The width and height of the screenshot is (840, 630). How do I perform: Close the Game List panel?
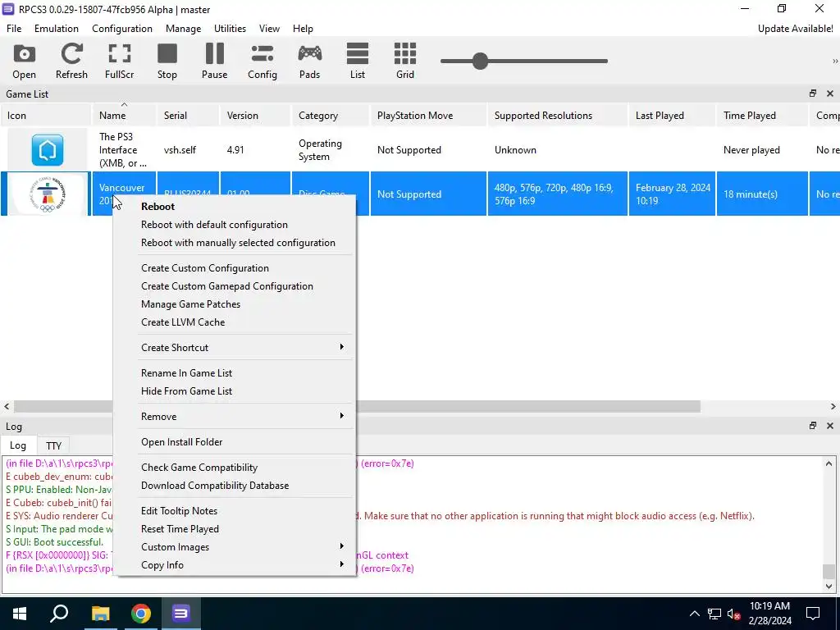[830, 94]
